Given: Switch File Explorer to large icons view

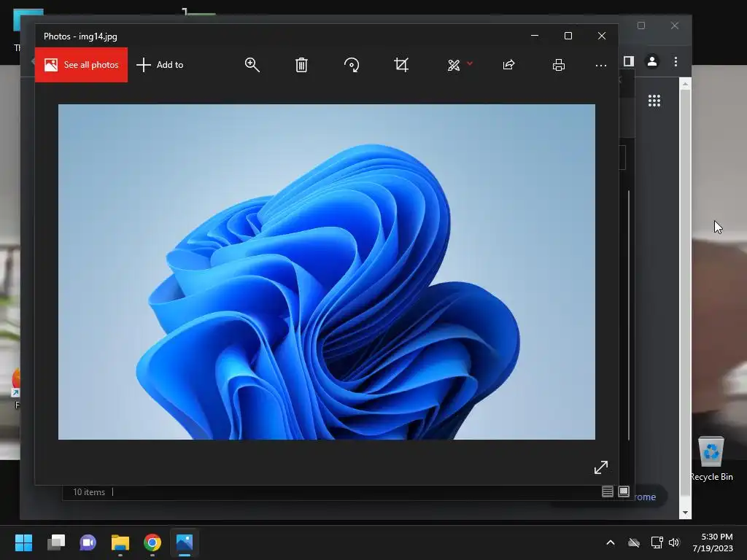Looking at the screenshot, I should tap(624, 491).
